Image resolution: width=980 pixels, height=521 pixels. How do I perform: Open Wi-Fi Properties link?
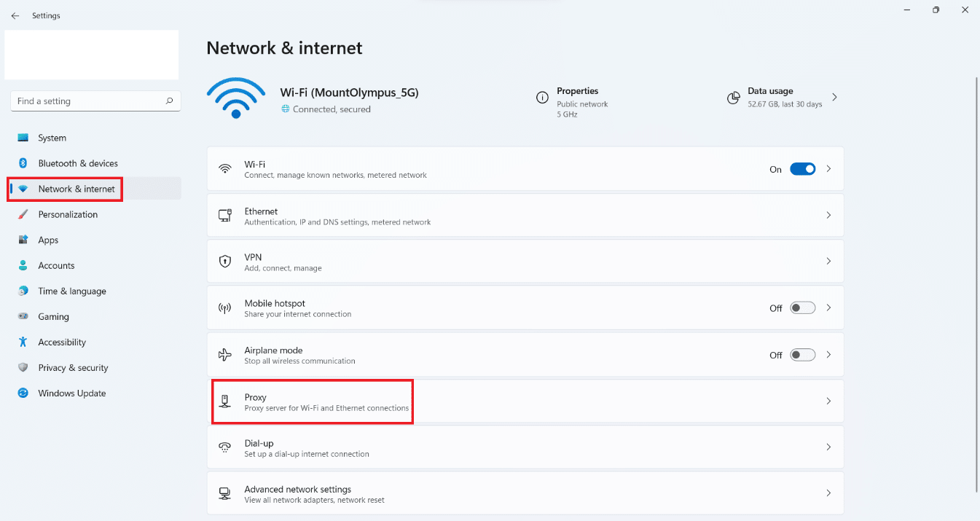(x=577, y=92)
